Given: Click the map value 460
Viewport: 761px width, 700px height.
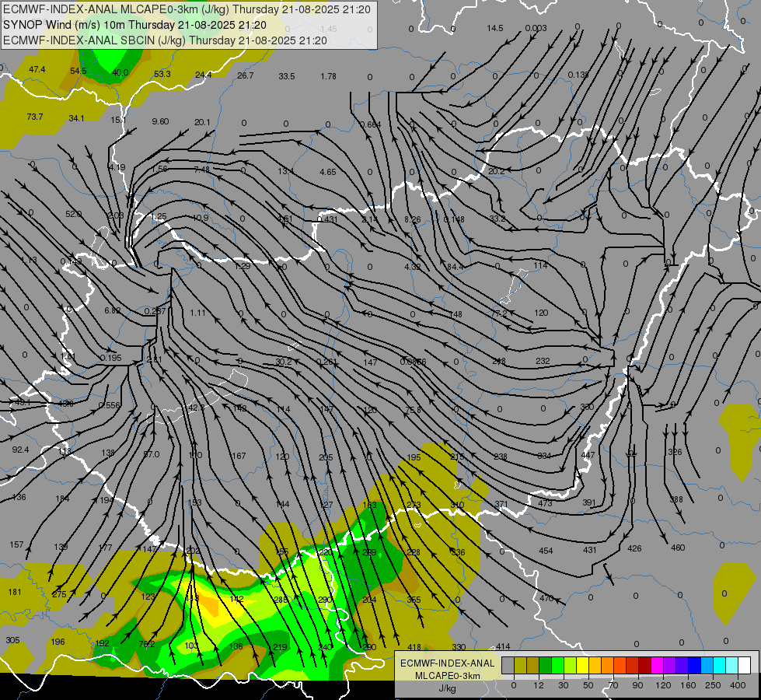Looking at the screenshot, I should click(678, 548).
